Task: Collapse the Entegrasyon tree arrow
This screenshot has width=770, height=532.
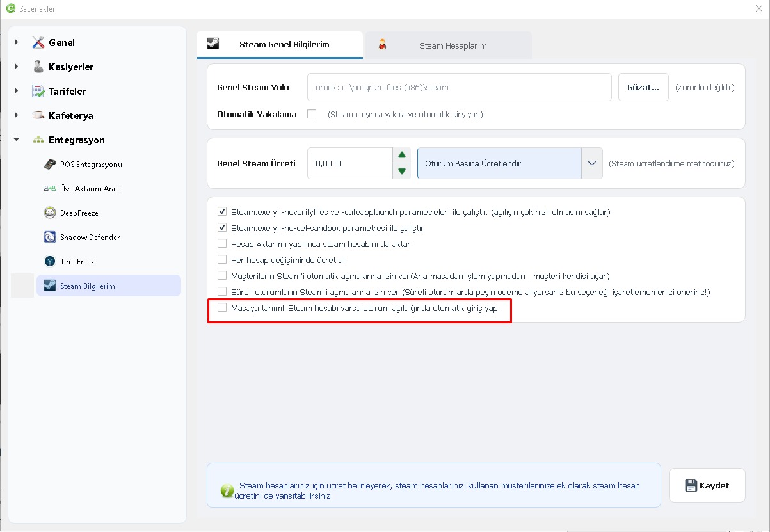Action: (x=17, y=140)
